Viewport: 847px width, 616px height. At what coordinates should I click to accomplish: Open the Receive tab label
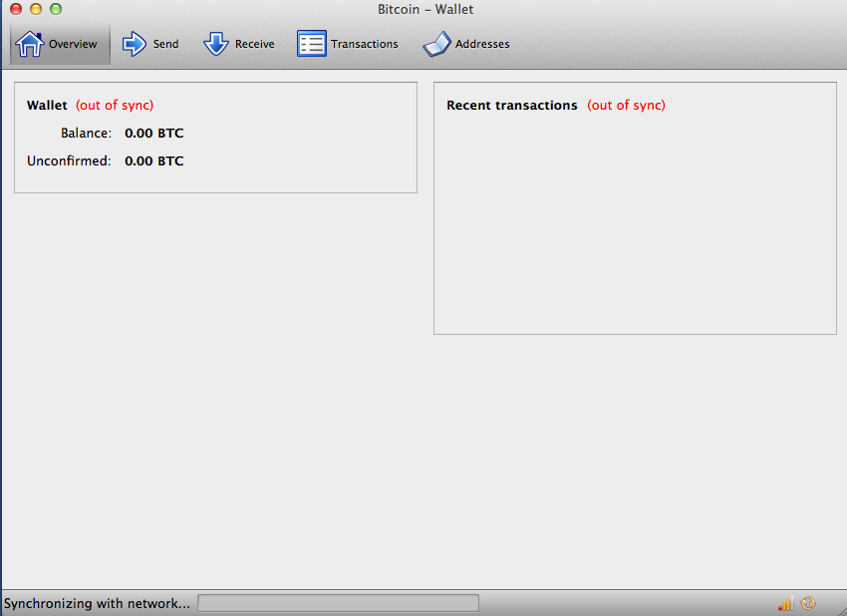pos(254,44)
